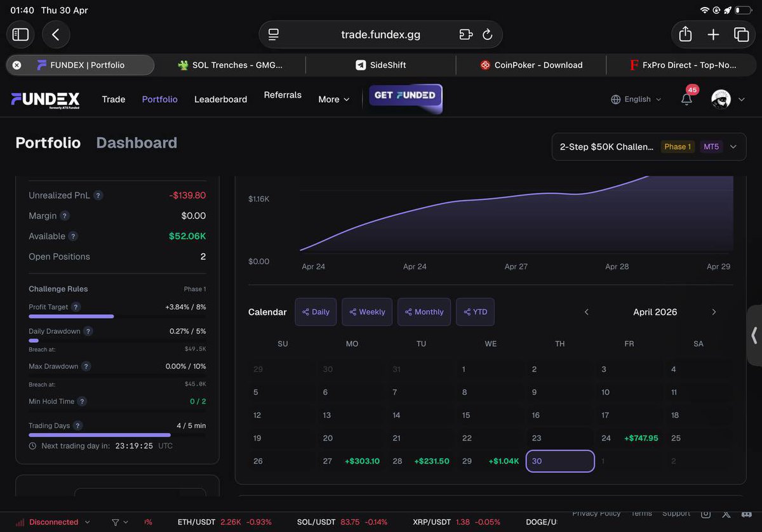
Task: Switch to the Dashboard tab
Action: [137, 143]
